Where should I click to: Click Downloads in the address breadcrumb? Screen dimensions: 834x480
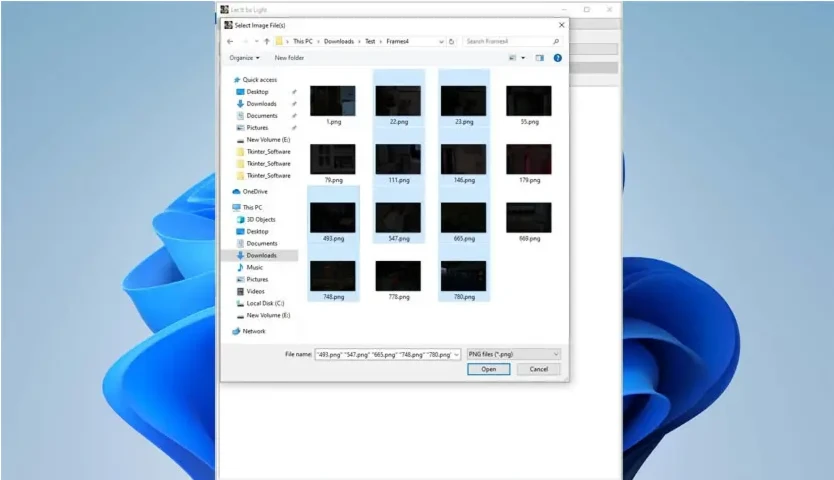point(339,41)
